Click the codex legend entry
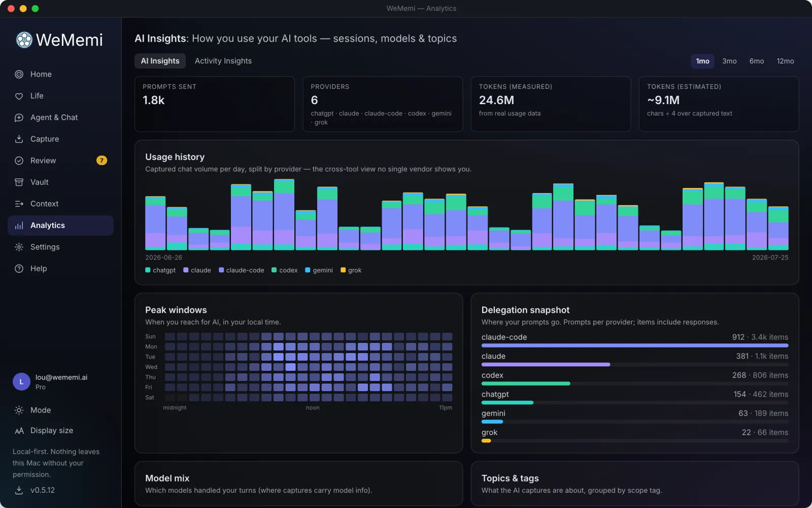 285,270
